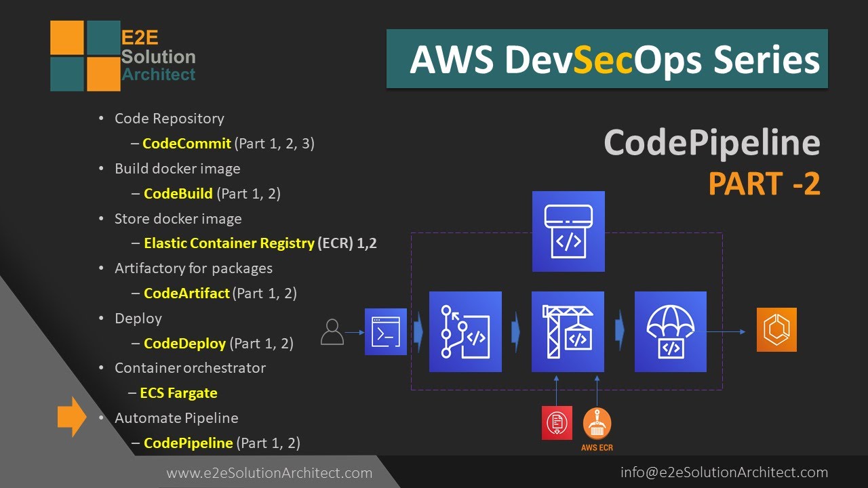Open the www.e2eSolutionArchitect.com link
Image resolution: width=868 pixels, height=488 pixels.
coord(269,473)
